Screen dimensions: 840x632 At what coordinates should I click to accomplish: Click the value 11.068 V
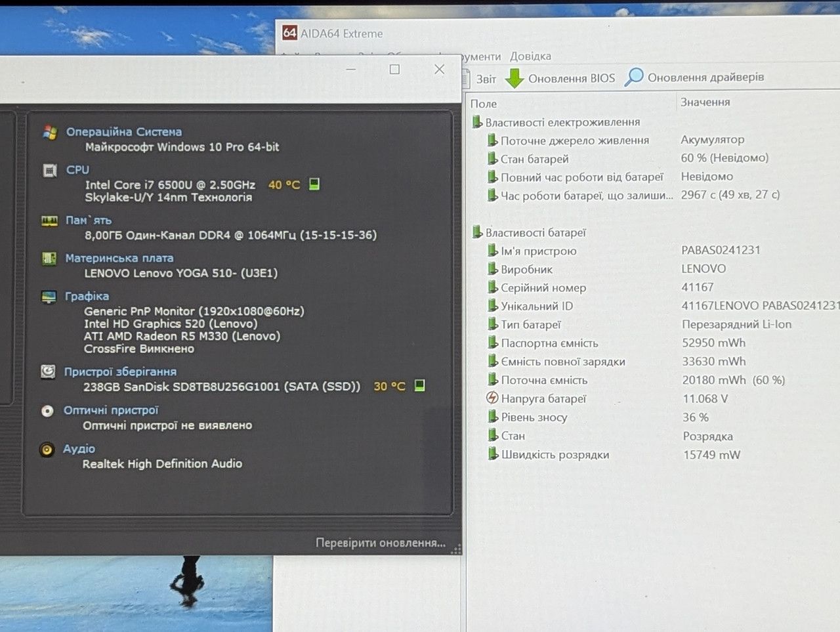pos(705,398)
